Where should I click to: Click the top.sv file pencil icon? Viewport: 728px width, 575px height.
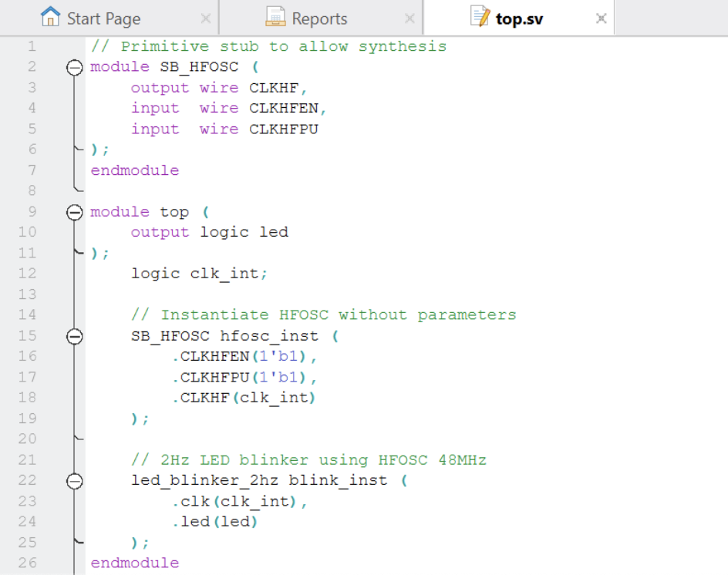click(x=480, y=17)
